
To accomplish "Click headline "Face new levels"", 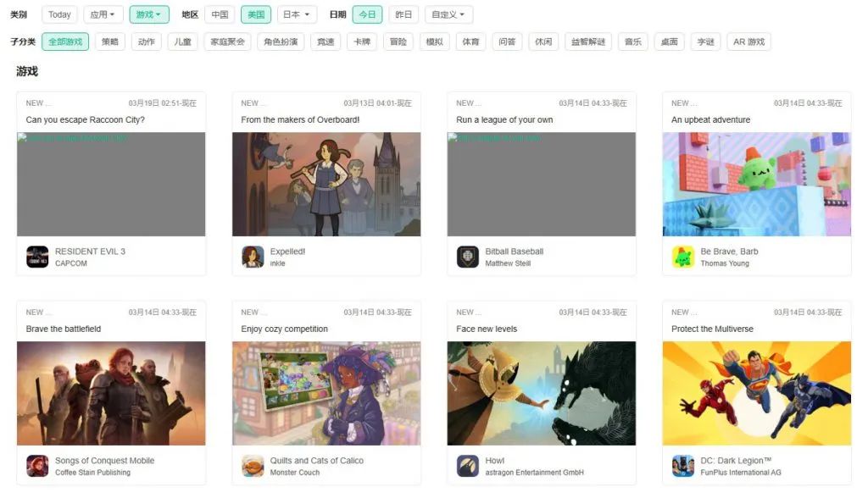I will tap(487, 329).
